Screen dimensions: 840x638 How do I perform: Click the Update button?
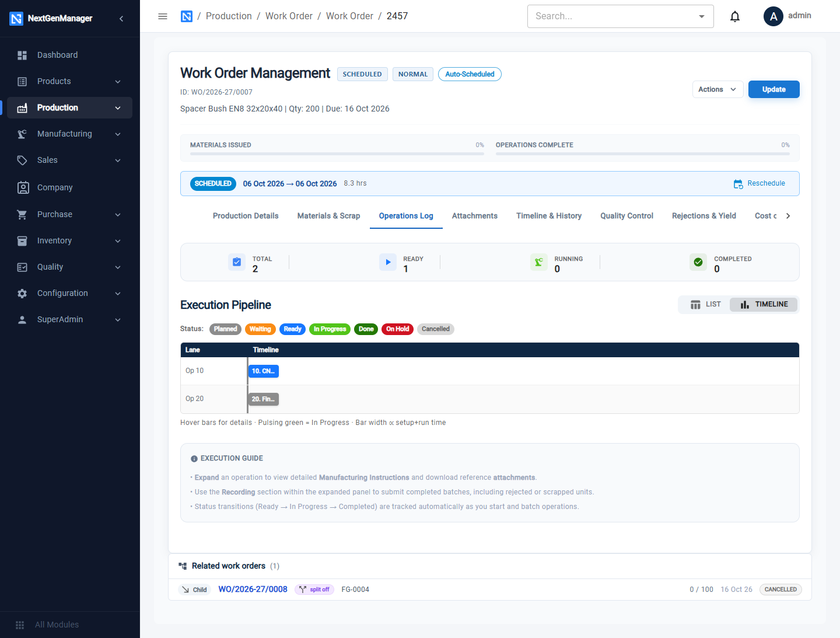click(x=774, y=89)
